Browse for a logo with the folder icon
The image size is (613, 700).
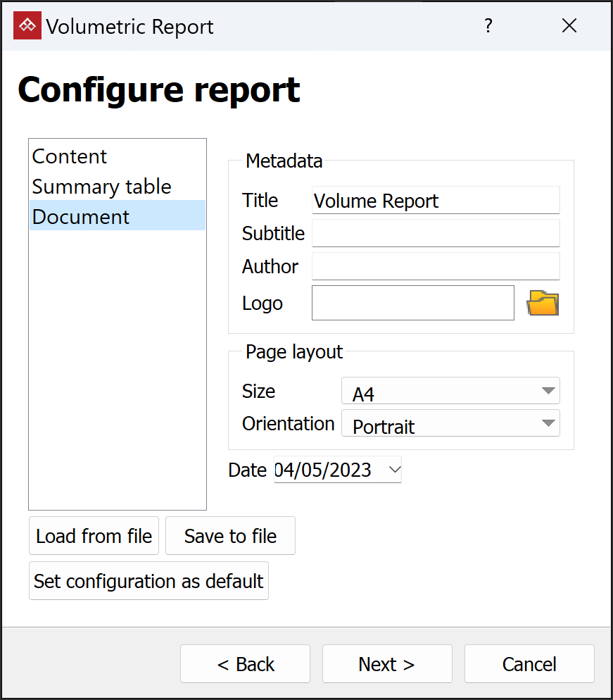coord(542,304)
